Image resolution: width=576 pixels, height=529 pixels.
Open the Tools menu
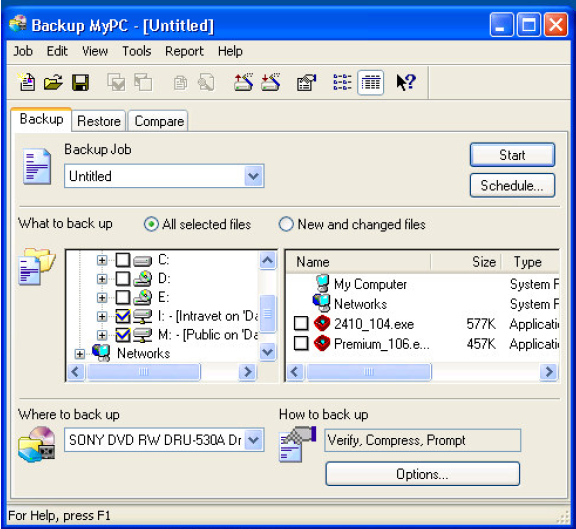pos(137,51)
